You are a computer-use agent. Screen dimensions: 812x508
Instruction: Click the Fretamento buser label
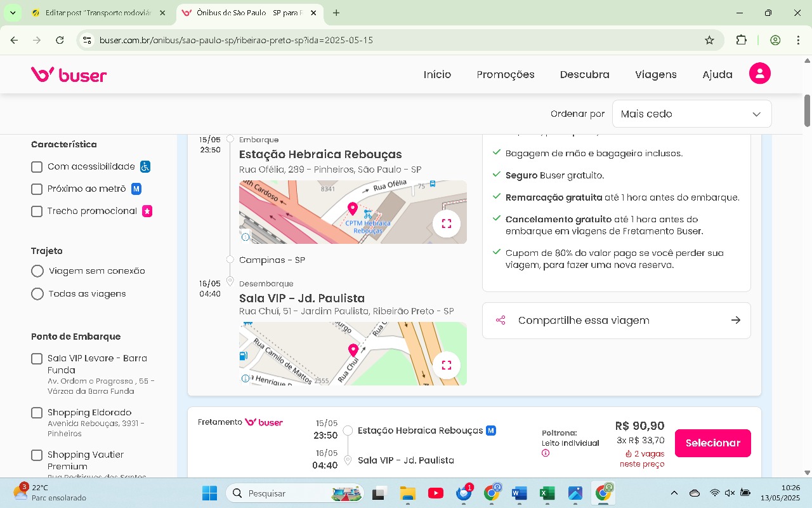point(240,422)
